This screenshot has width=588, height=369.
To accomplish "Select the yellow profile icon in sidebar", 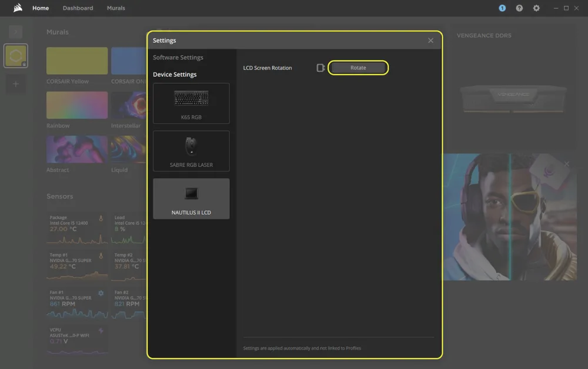I will (x=15, y=56).
